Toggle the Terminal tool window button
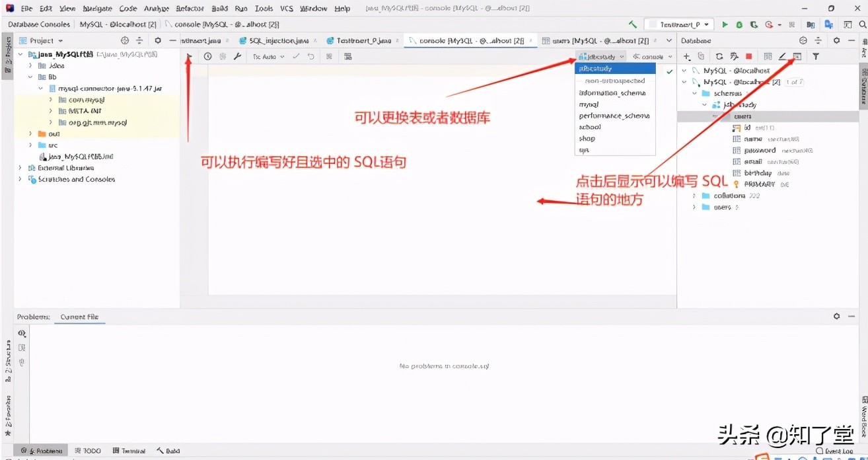The image size is (868, 460). click(x=129, y=451)
